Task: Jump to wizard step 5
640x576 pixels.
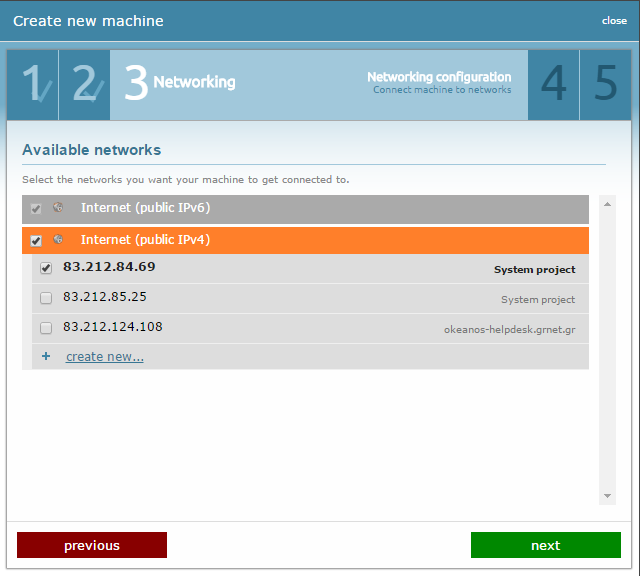Action: click(605, 85)
